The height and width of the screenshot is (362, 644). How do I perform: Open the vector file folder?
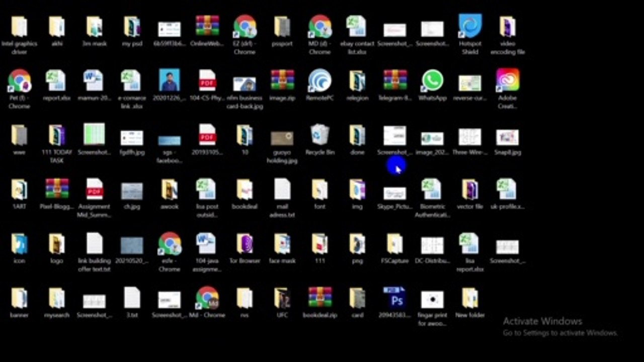click(x=470, y=190)
